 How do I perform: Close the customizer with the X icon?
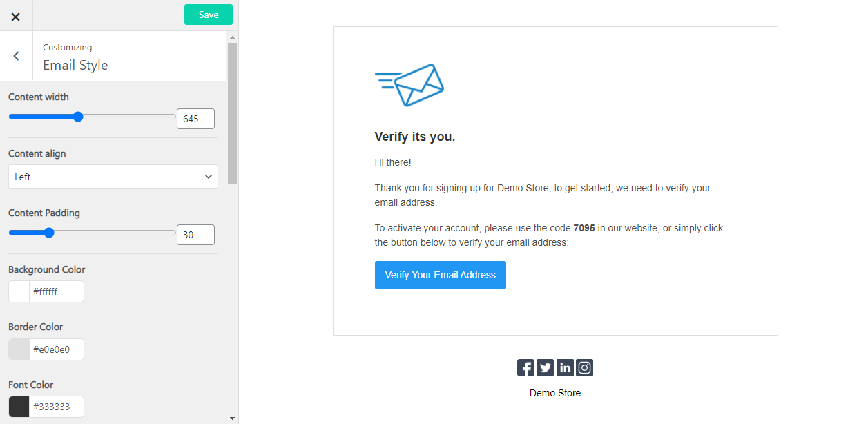pyautogui.click(x=15, y=15)
